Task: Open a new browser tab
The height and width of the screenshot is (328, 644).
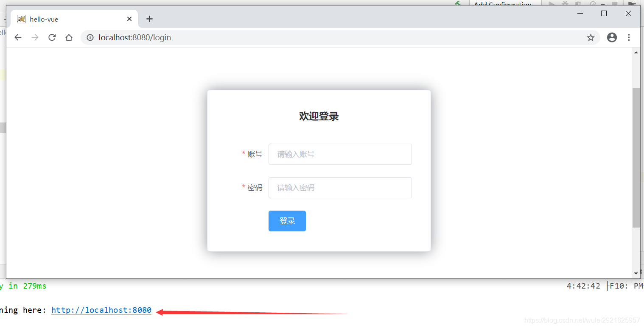Action: tap(149, 19)
